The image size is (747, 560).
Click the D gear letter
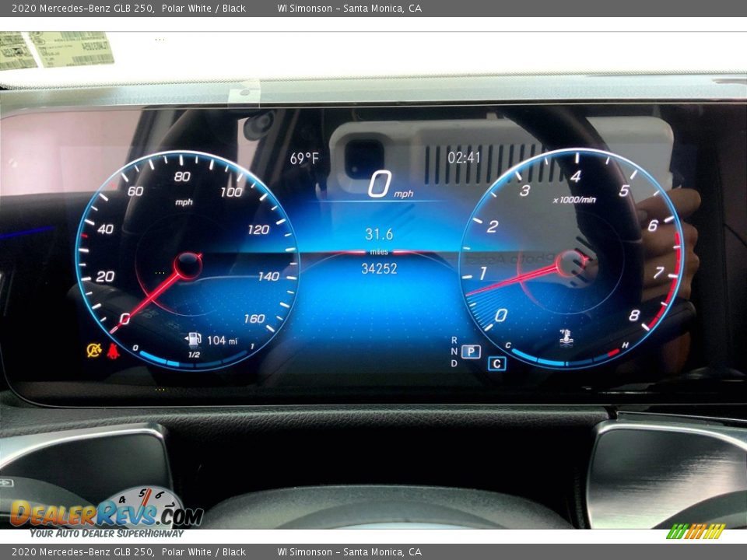[454, 363]
